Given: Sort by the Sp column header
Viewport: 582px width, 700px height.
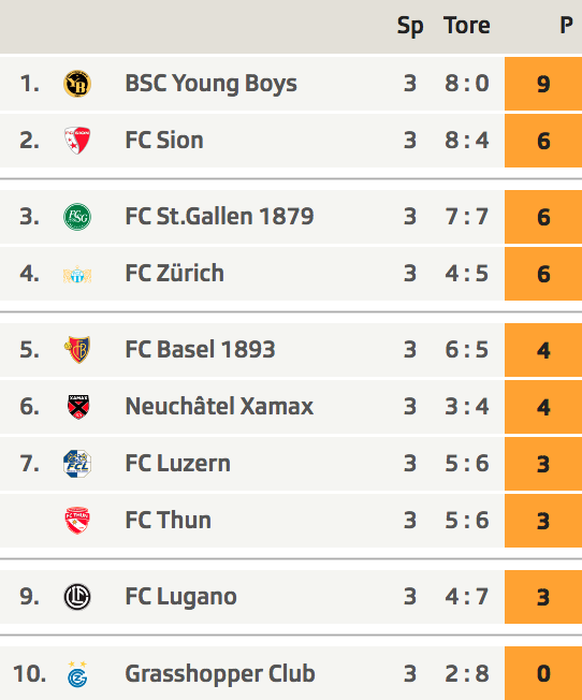Looking at the screenshot, I should coord(410,26).
